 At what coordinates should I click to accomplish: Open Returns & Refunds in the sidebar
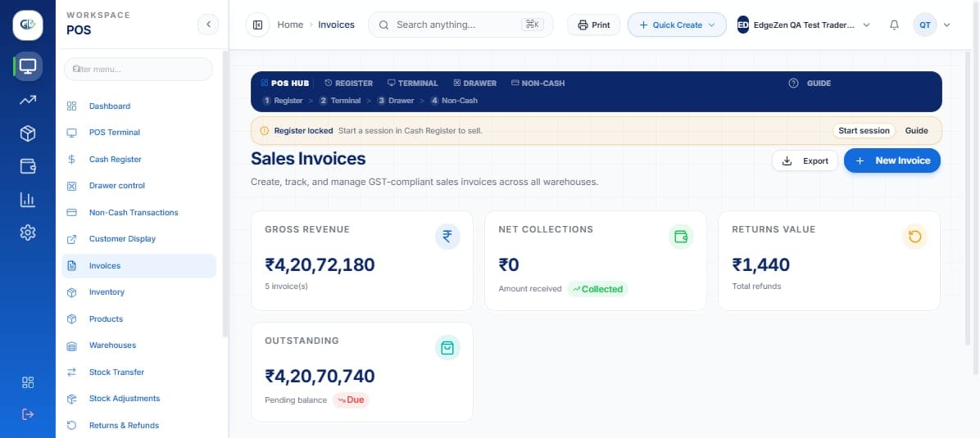point(138,425)
